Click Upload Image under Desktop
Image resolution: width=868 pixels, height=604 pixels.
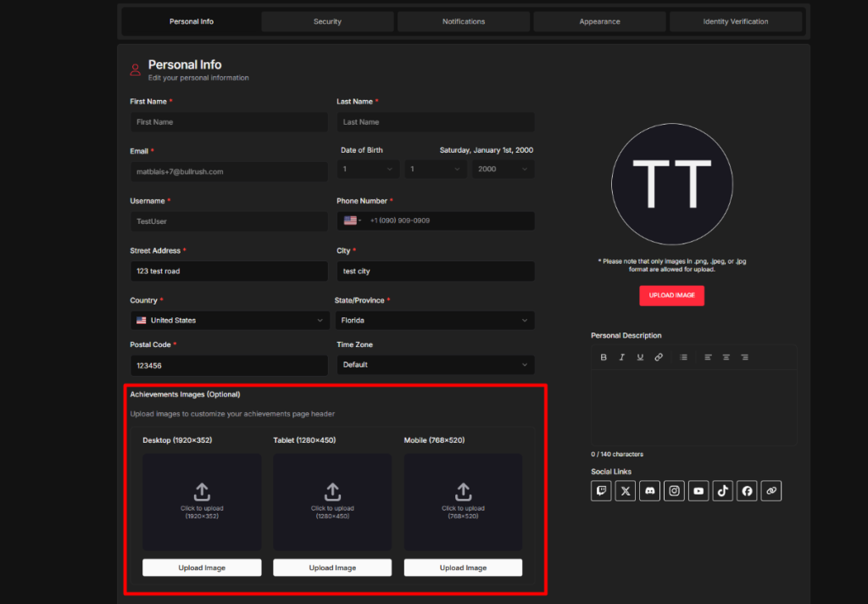[202, 568]
